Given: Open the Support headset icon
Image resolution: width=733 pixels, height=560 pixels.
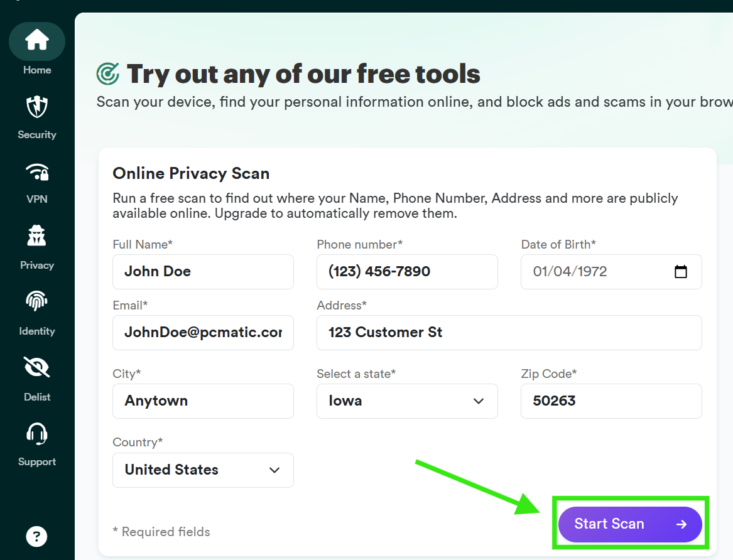Looking at the screenshot, I should tap(37, 434).
